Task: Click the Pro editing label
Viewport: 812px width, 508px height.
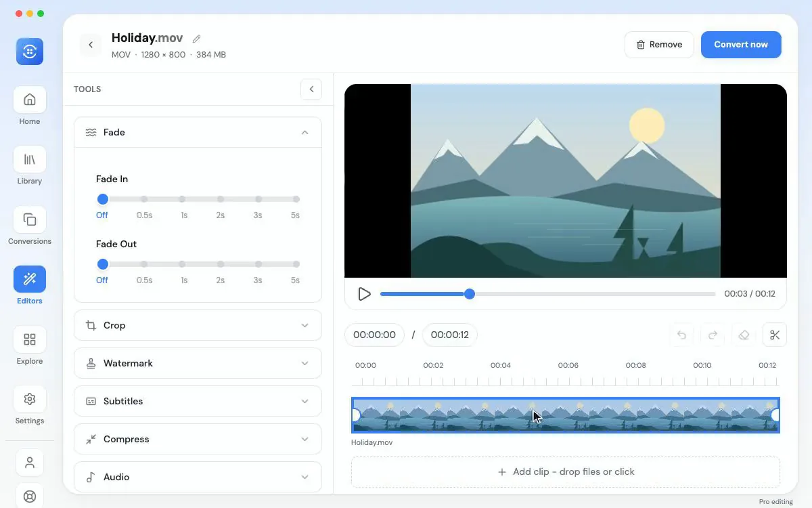Action: pyautogui.click(x=775, y=502)
